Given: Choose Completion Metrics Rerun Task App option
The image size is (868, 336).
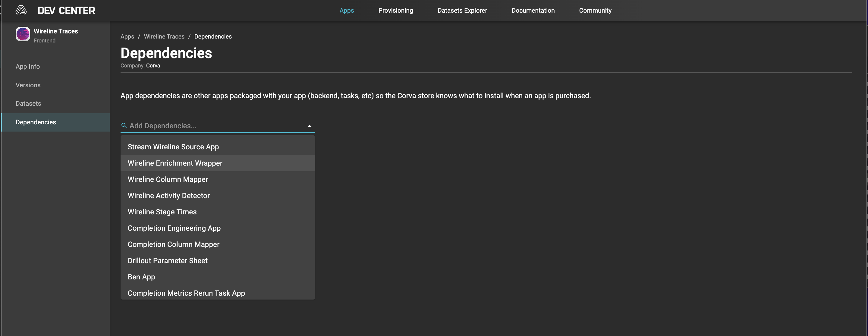Looking at the screenshot, I should click(218, 292).
